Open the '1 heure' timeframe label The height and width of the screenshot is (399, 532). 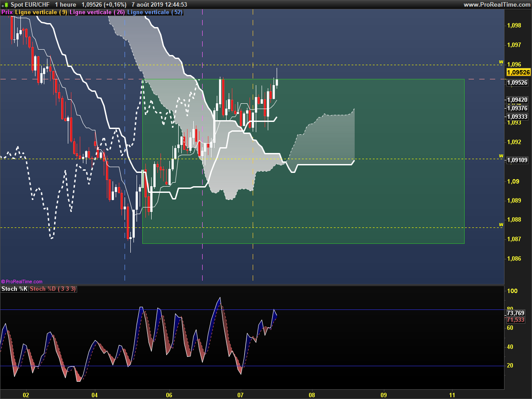coord(66,4)
